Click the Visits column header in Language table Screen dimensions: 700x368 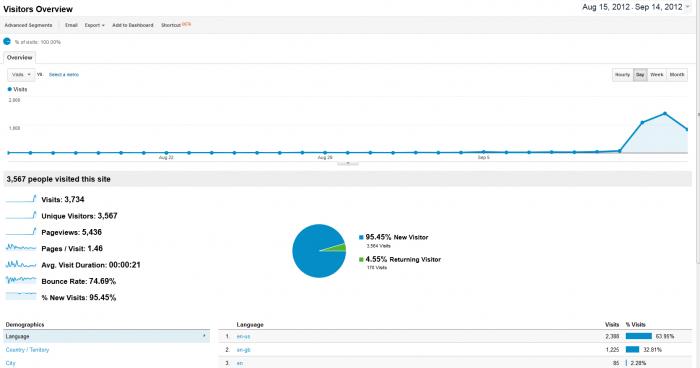[612, 325]
